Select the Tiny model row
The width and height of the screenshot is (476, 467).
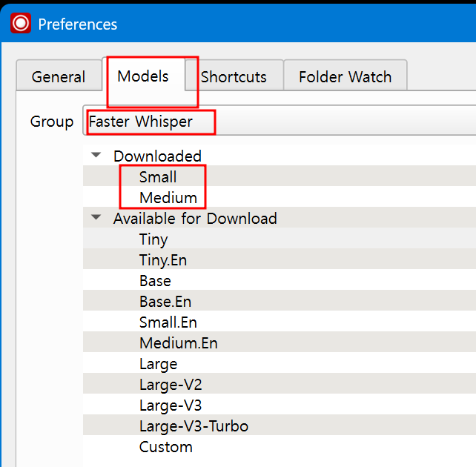pos(280,239)
